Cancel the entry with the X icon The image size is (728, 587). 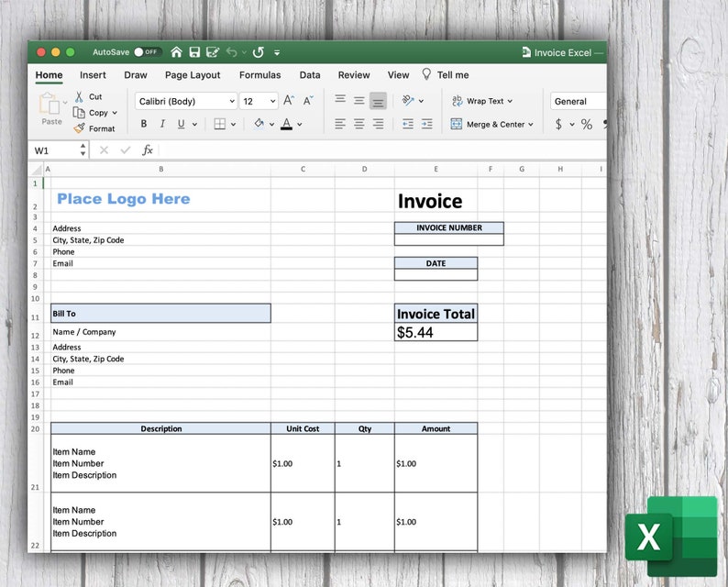(104, 150)
